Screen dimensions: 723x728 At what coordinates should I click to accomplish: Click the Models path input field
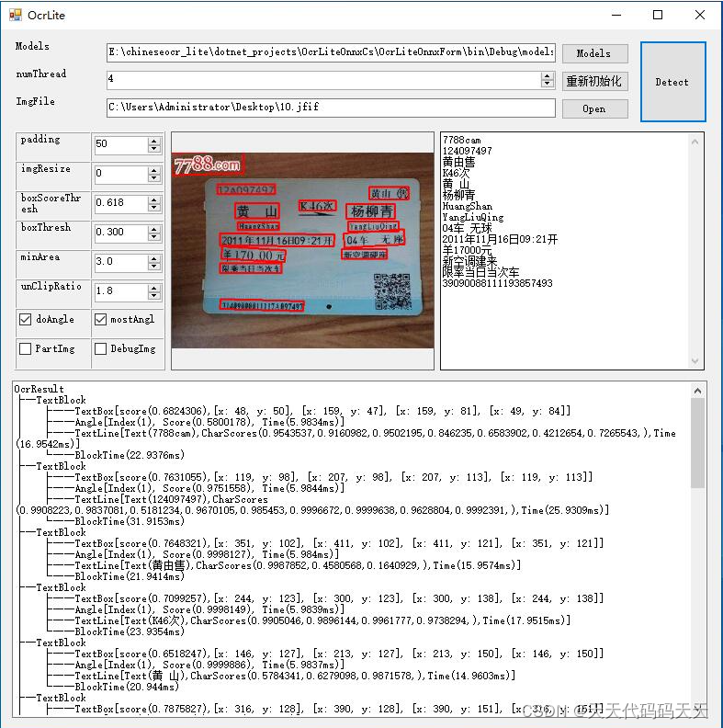click(x=331, y=52)
